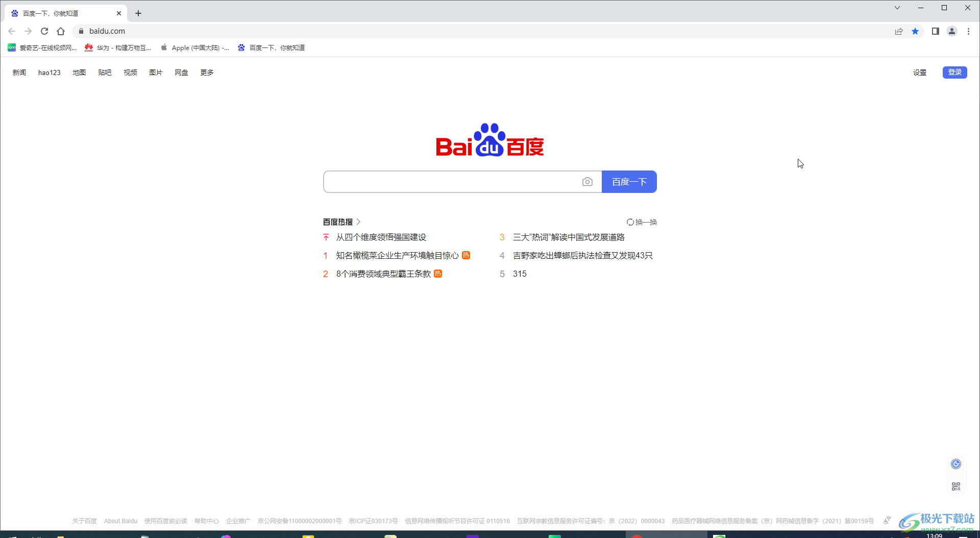Minimize the browser window
Image resolution: width=980 pixels, height=538 pixels.
coord(921,8)
